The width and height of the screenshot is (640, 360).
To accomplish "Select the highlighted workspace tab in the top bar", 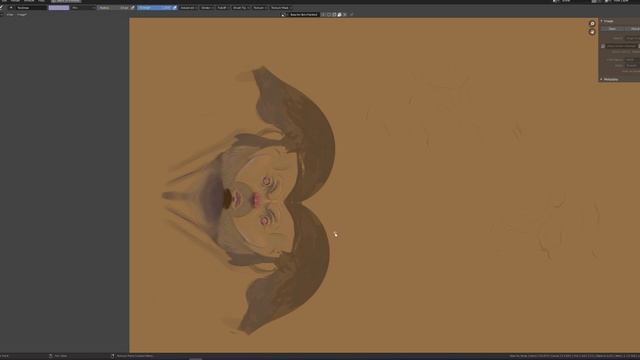I will click(x=66, y=1).
